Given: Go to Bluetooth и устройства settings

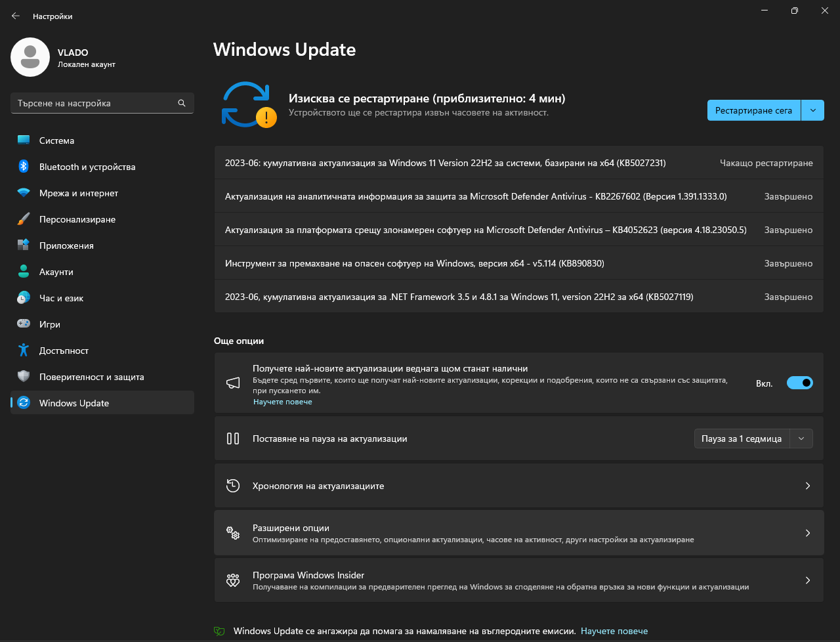Looking at the screenshot, I should pos(102,167).
